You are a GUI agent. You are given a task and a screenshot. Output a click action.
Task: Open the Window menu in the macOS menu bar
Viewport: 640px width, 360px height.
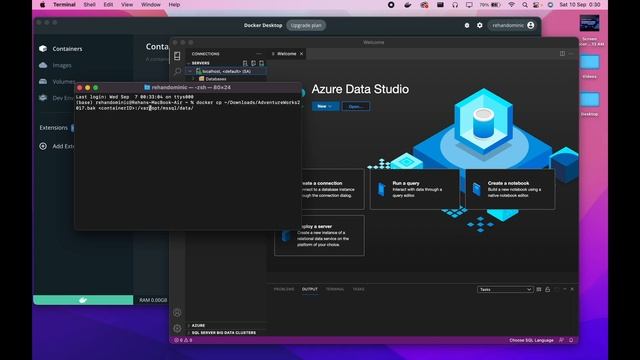coord(151,5)
